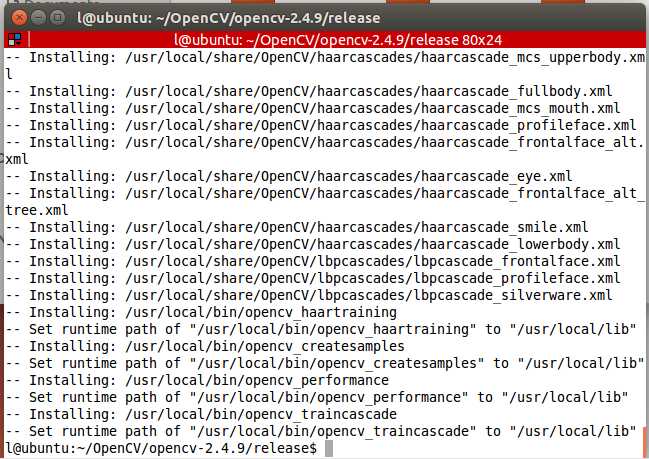Maximize the terminal window

point(57,17)
